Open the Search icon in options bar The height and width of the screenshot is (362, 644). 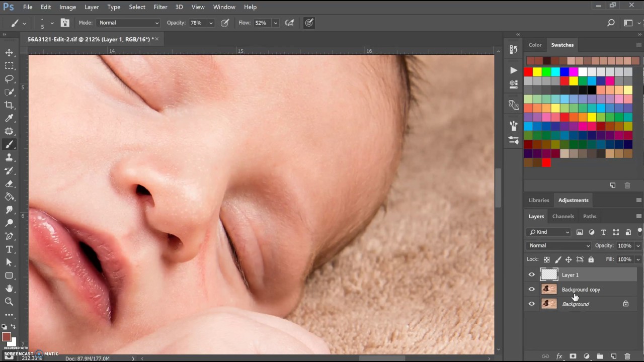click(611, 23)
